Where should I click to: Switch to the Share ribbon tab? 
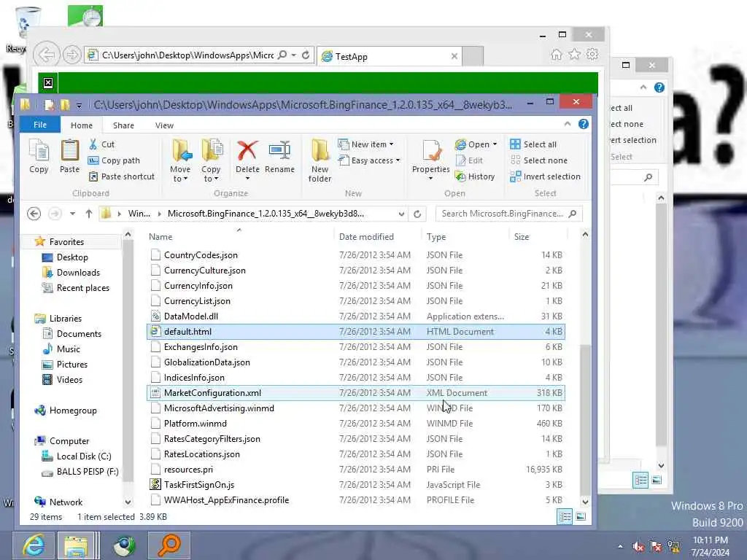click(123, 125)
